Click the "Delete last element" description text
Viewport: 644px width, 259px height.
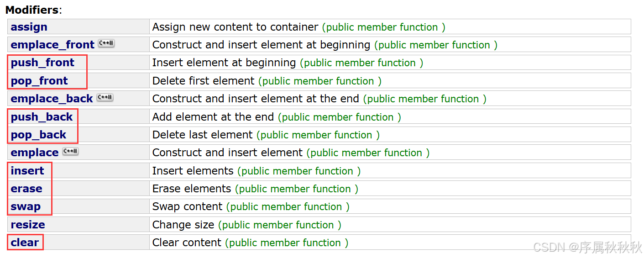tap(202, 135)
